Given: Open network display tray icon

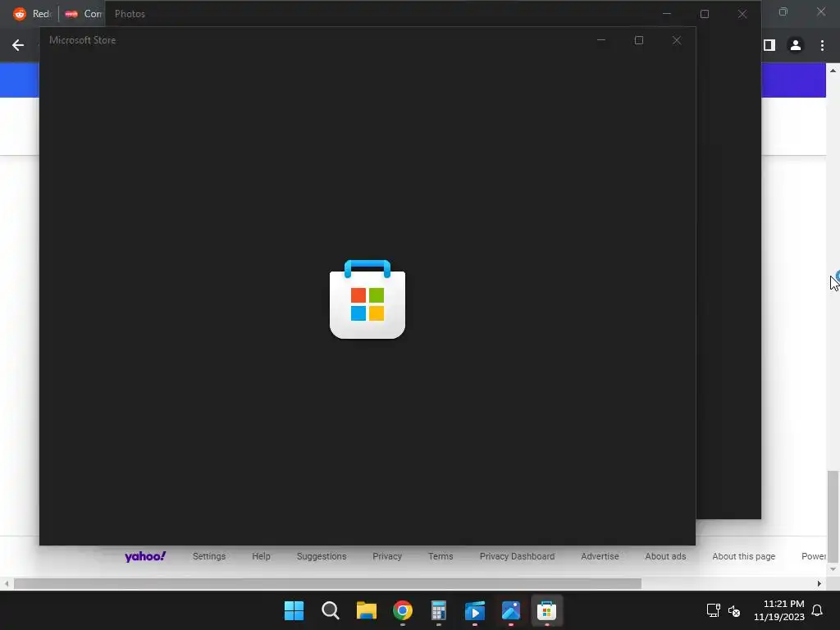Looking at the screenshot, I should (x=713, y=610).
